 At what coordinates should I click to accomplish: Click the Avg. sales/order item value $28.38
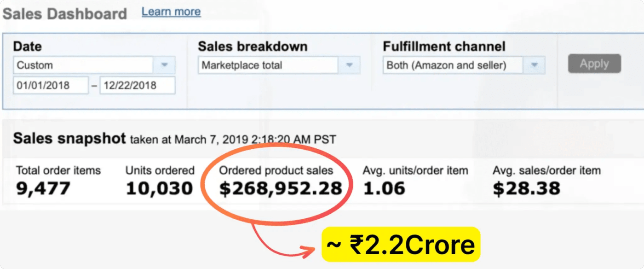click(x=527, y=188)
